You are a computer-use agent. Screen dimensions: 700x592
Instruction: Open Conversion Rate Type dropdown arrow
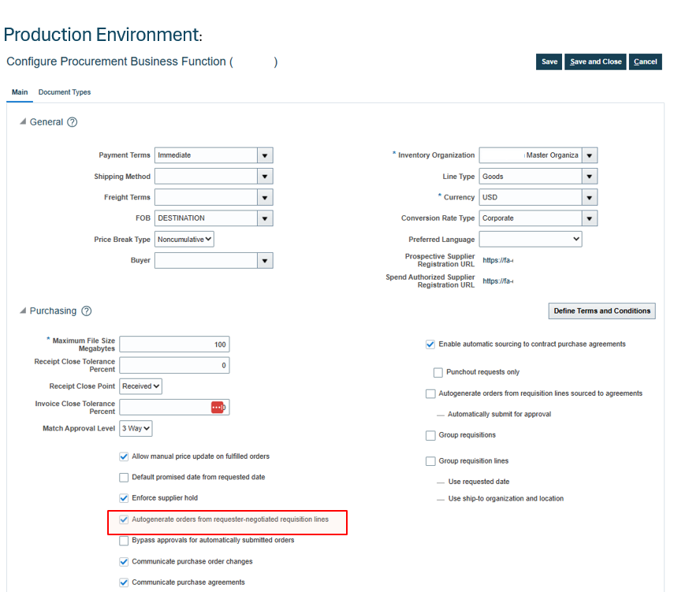coord(590,218)
